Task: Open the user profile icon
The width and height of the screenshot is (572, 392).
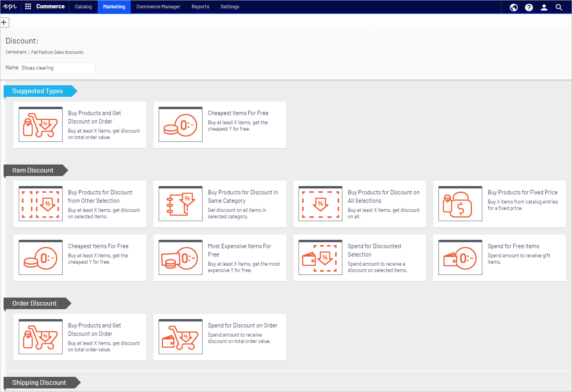Action: pyautogui.click(x=544, y=7)
